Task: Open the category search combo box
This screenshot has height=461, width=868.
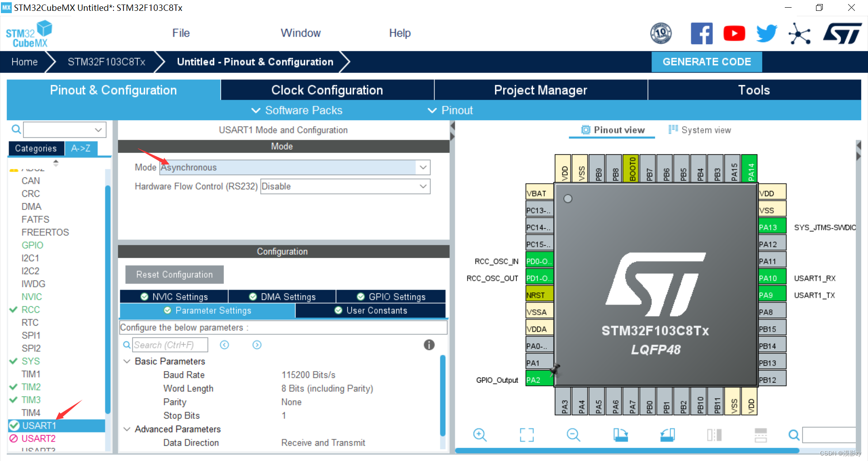Action: pyautogui.click(x=65, y=130)
